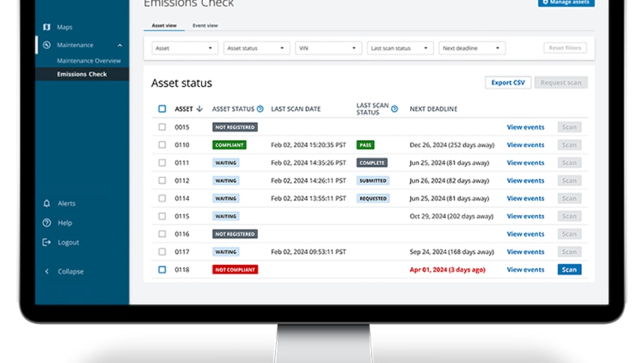Open Maps from the sidebar
Viewport: 644px width, 363px height.
(x=64, y=27)
